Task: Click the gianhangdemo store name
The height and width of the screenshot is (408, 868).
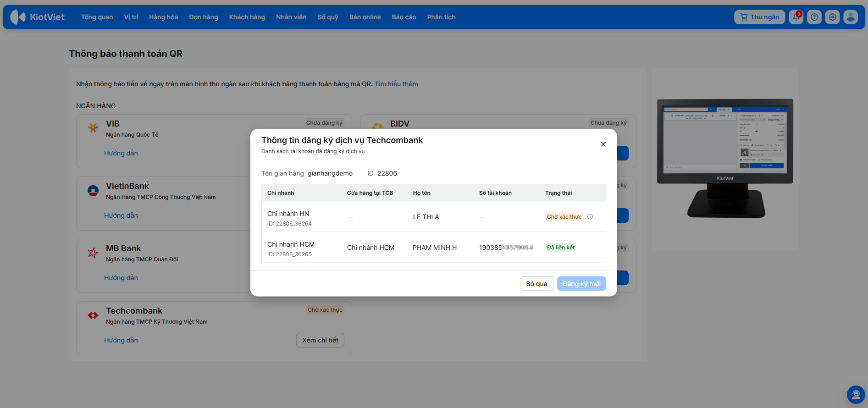Action: [x=330, y=173]
